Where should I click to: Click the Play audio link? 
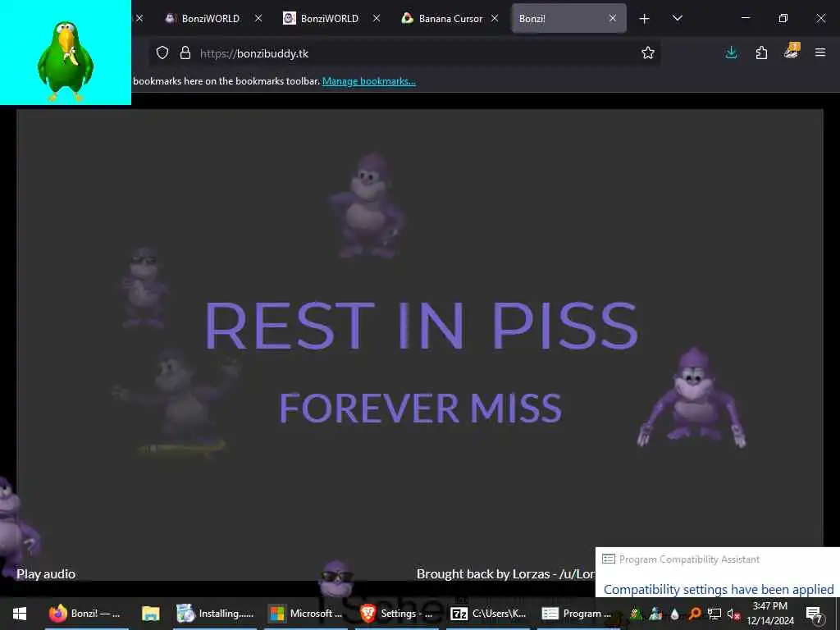[x=46, y=573]
